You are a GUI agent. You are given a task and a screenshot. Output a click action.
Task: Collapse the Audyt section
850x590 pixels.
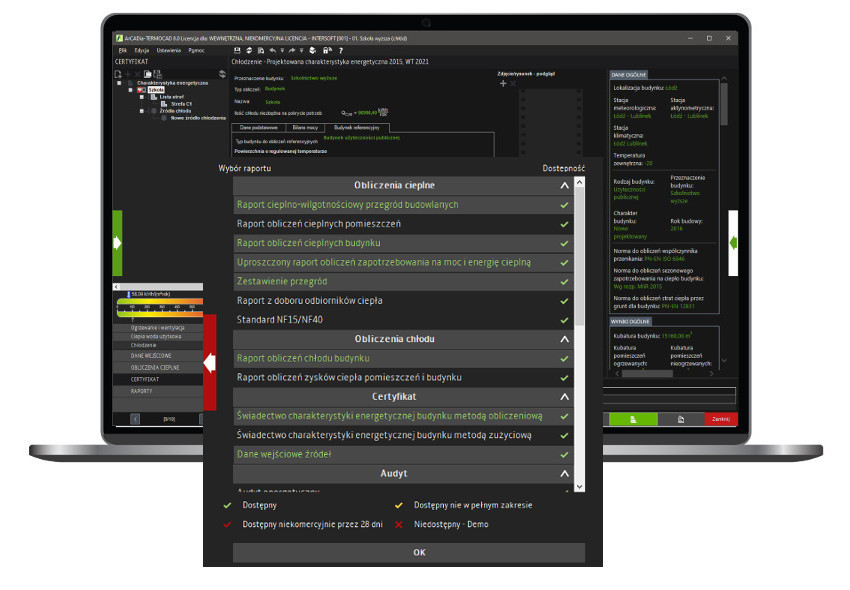[564, 473]
